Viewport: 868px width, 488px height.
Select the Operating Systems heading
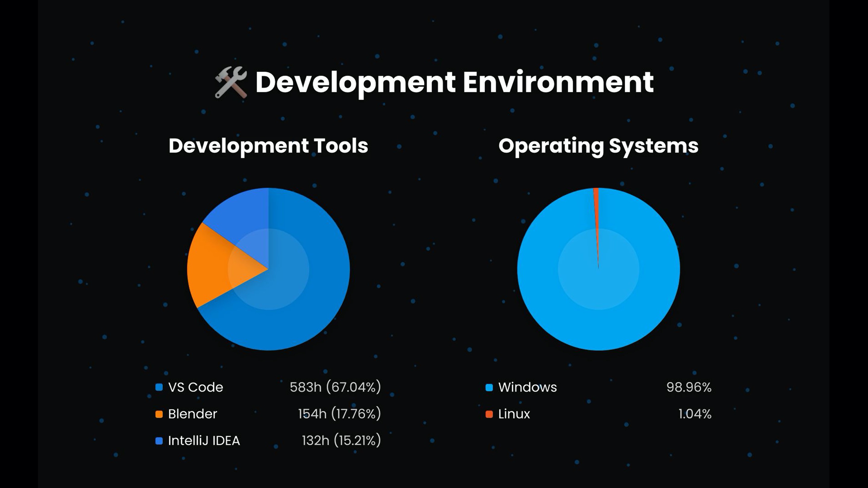pos(599,146)
